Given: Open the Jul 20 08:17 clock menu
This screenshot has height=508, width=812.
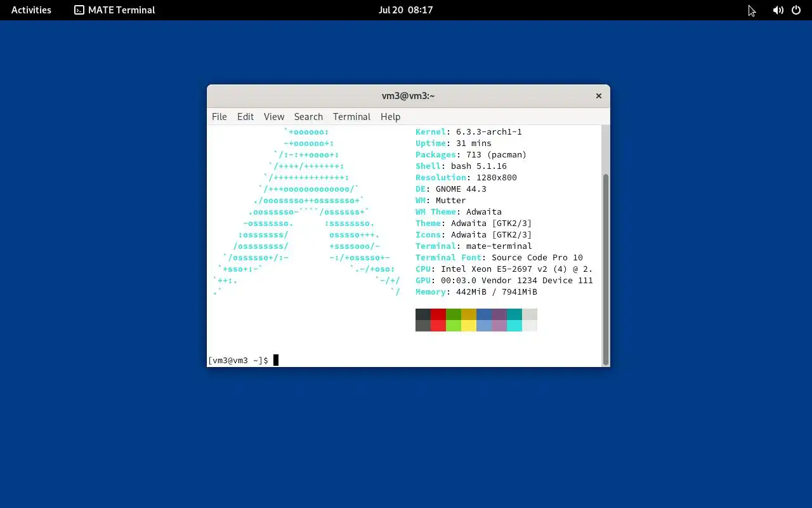Looking at the screenshot, I should point(406,10).
